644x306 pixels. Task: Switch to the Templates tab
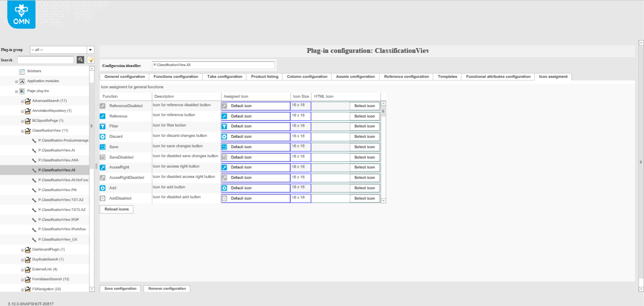446,76
